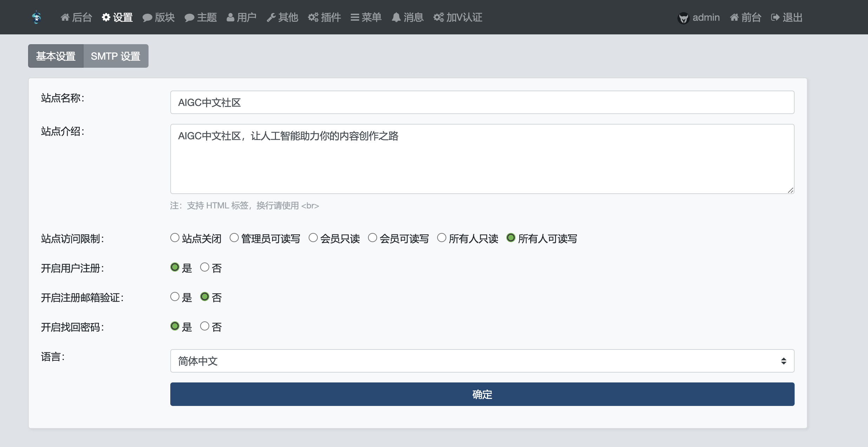Open 插件 plugins gears icon
This screenshot has width=868, height=447.
[313, 17]
